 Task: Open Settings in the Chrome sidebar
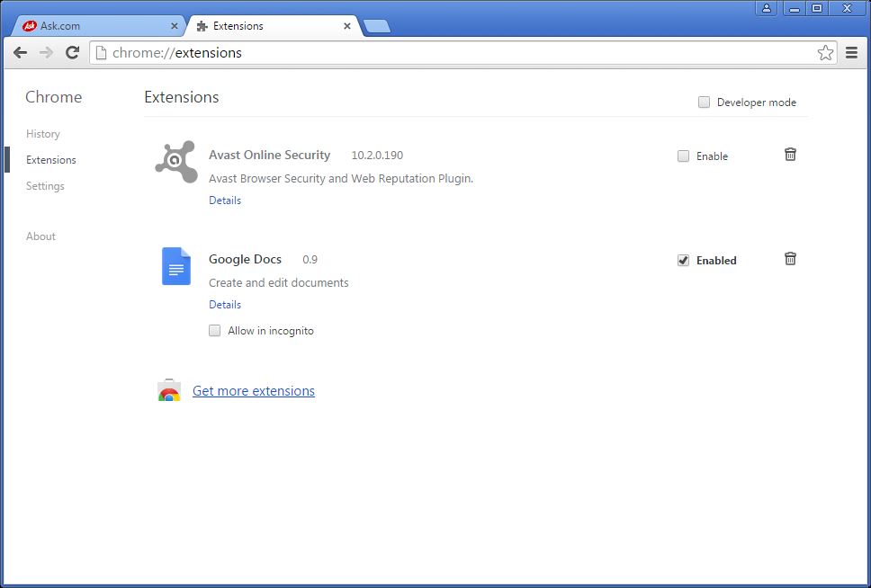point(45,186)
